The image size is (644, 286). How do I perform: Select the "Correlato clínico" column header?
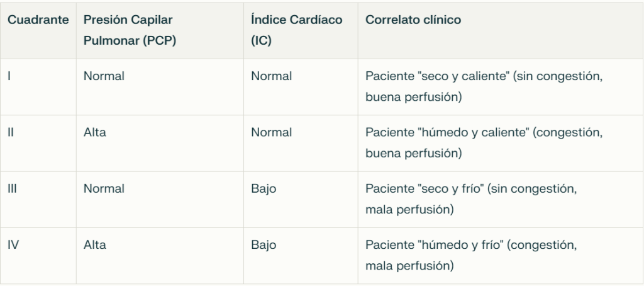[413, 20]
